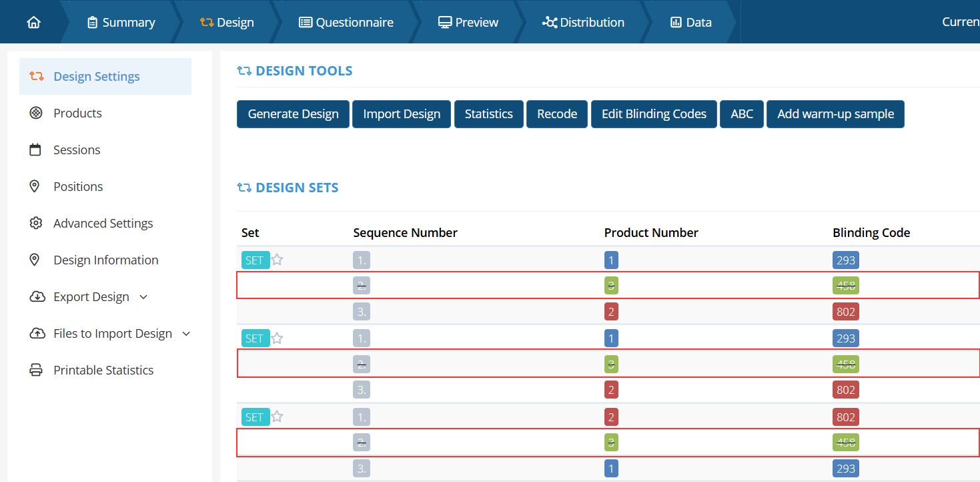The width and height of the screenshot is (980, 482).
Task: Click the Add warm-up sample button
Action: pyautogui.click(x=835, y=114)
